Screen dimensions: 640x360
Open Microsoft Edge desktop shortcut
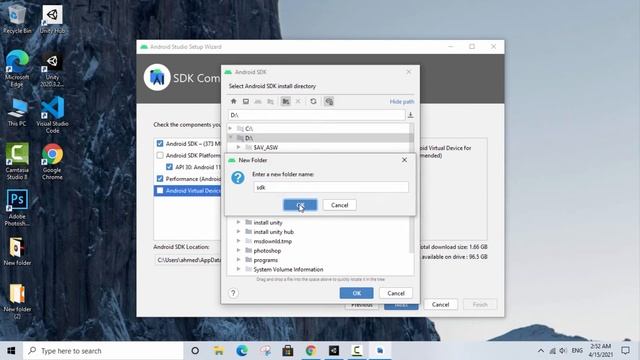[x=17, y=69]
